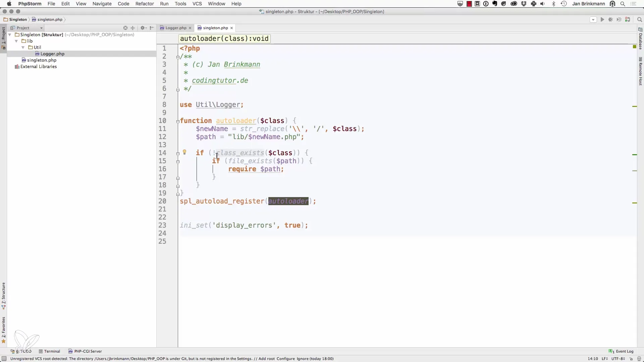
Task: Open Time Machine menu bar icon
Action: [x=564, y=4]
